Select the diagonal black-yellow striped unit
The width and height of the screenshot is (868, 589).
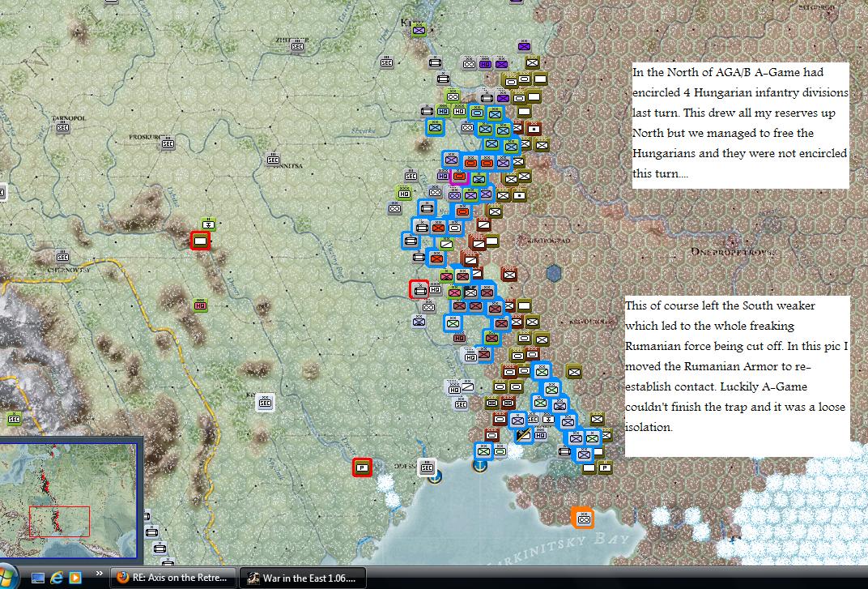(x=523, y=436)
